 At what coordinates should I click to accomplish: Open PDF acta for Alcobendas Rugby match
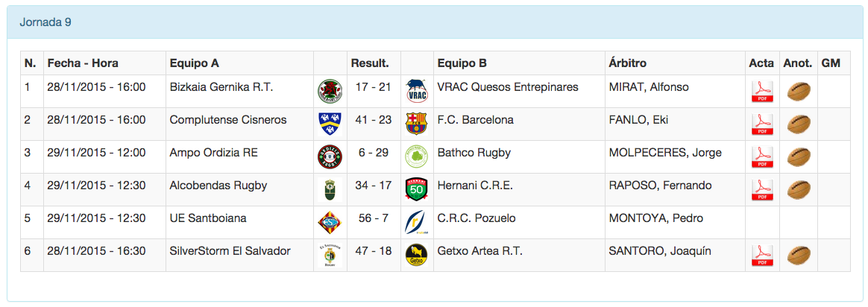pyautogui.click(x=761, y=190)
